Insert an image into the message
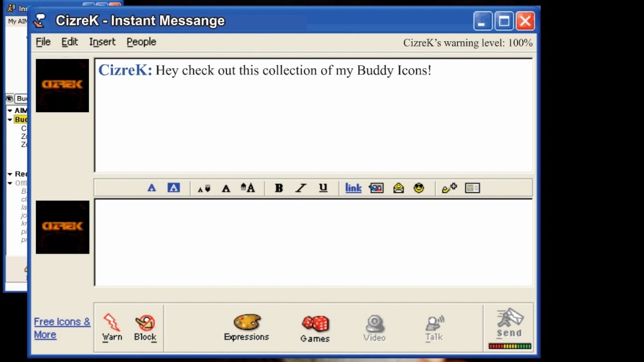The image size is (644, 362). 376,188
